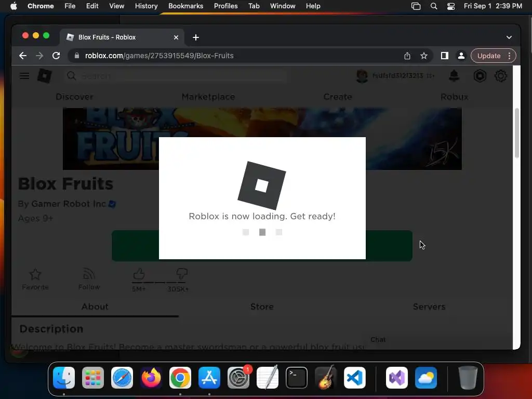Open the Robux balance icon

pyautogui.click(x=480, y=76)
